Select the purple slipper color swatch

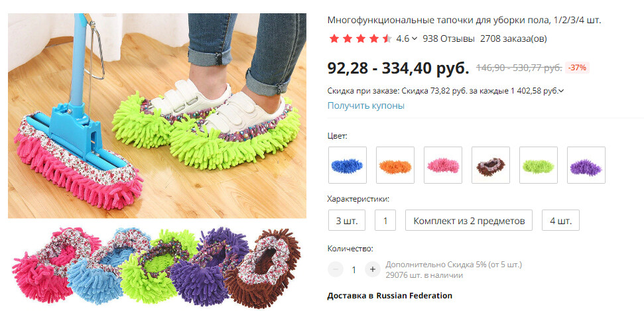(586, 164)
